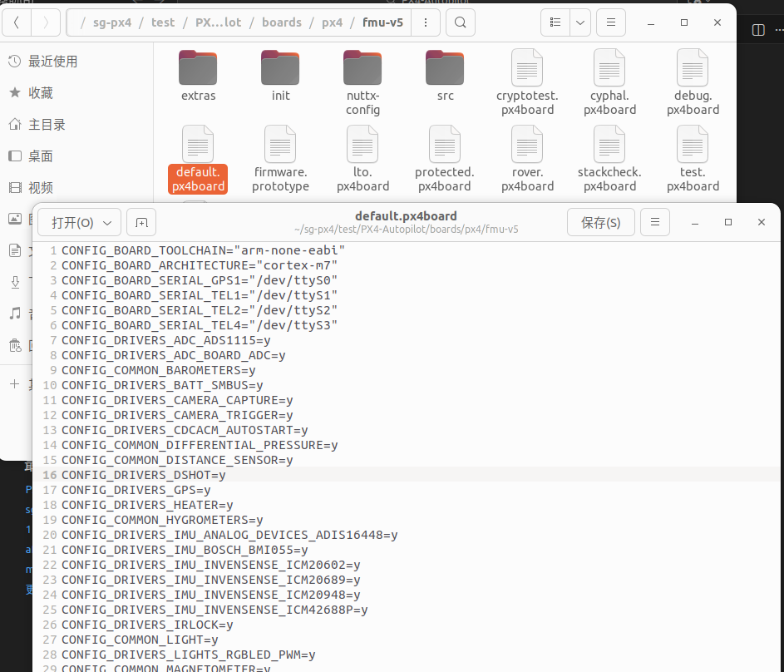This screenshot has height=672, width=784.
Task: Navigate to px4 in path bar
Action: point(332,22)
